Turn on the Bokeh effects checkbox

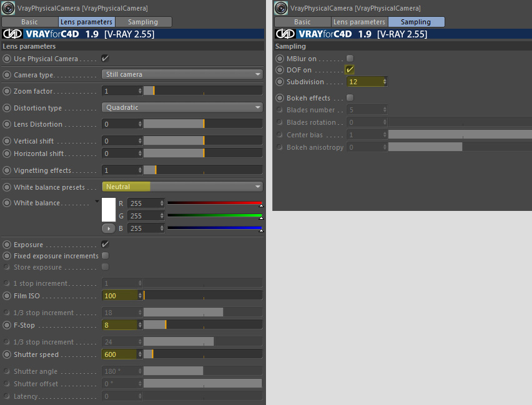(350, 98)
